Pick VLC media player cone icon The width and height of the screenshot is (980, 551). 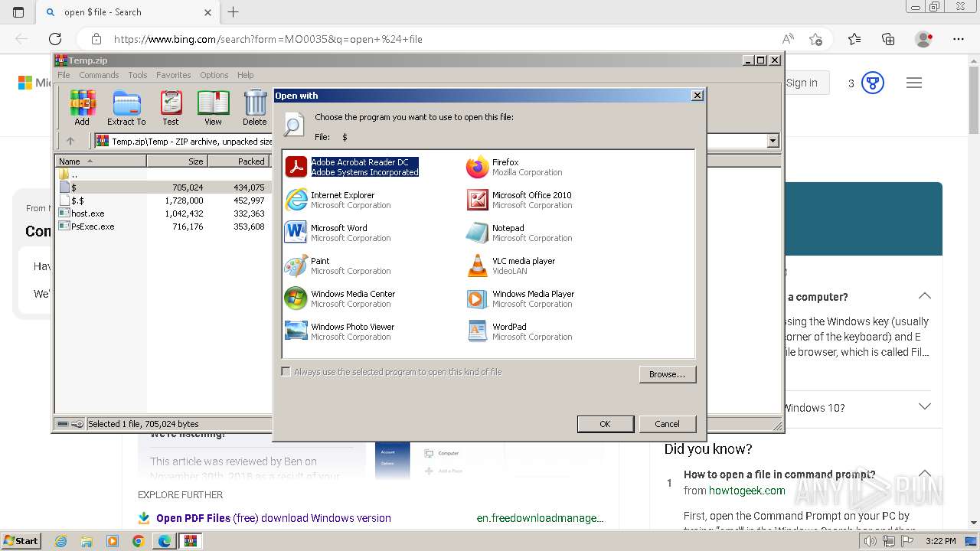tap(477, 266)
